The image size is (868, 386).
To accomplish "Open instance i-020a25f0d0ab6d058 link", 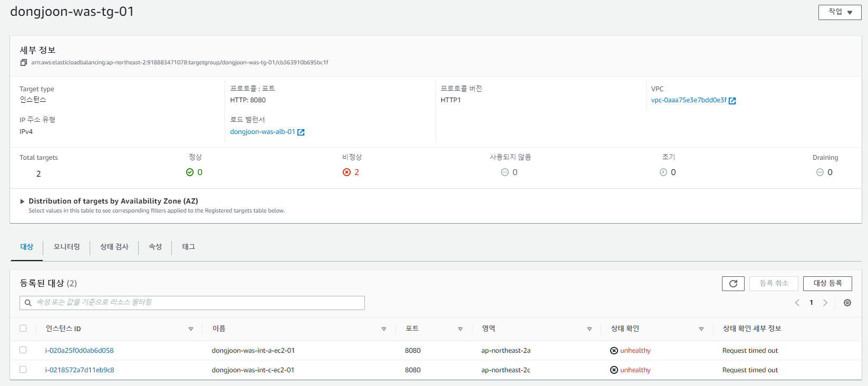I will 79,351.
